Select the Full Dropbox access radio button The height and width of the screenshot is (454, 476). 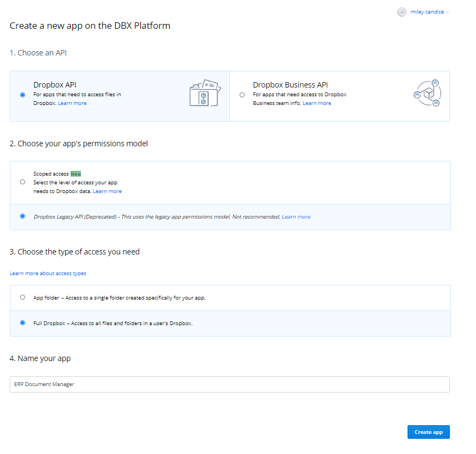click(x=22, y=323)
